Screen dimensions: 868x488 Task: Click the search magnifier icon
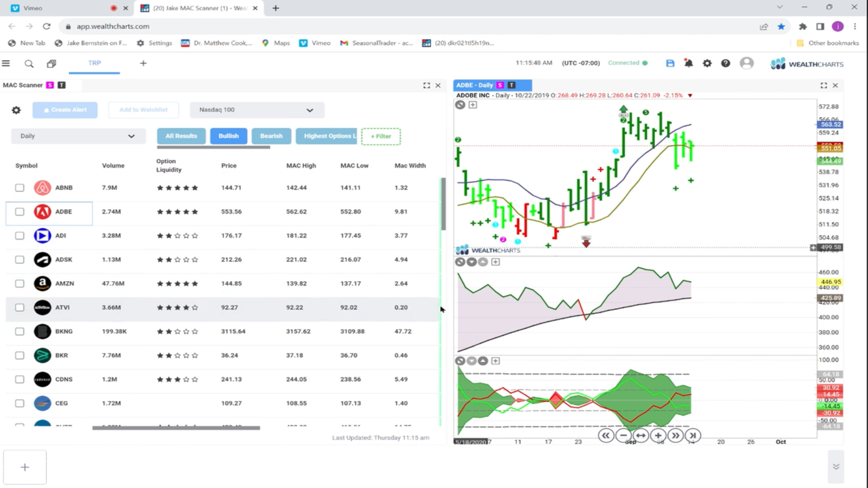pyautogui.click(x=29, y=64)
